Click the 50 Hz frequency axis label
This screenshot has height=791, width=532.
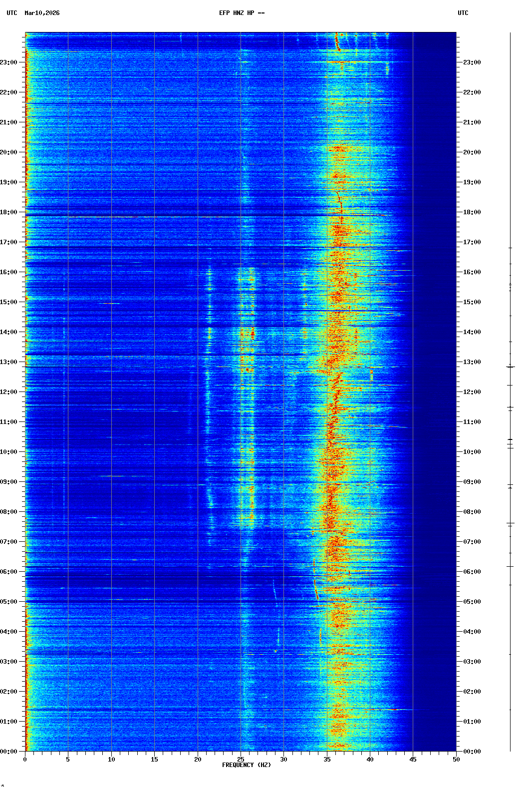tap(456, 760)
